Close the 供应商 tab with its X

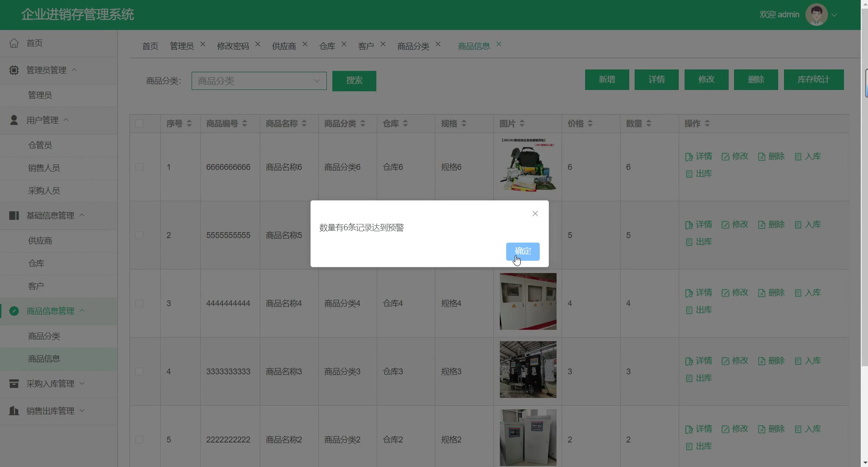[305, 45]
